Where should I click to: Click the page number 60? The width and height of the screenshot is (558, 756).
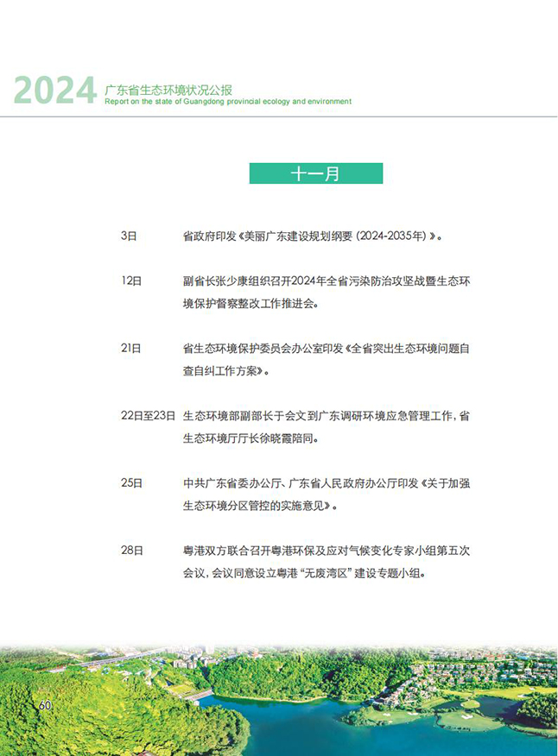pyautogui.click(x=46, y=705)
